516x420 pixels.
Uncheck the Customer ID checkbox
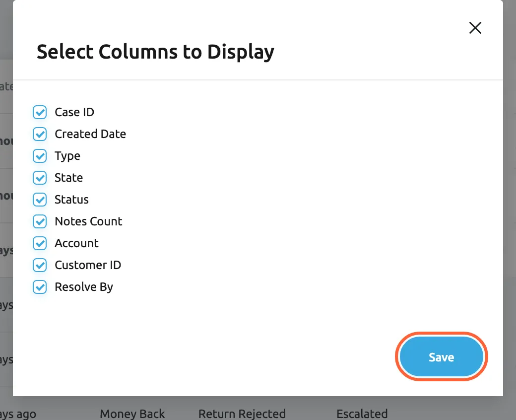click(40, 265)
